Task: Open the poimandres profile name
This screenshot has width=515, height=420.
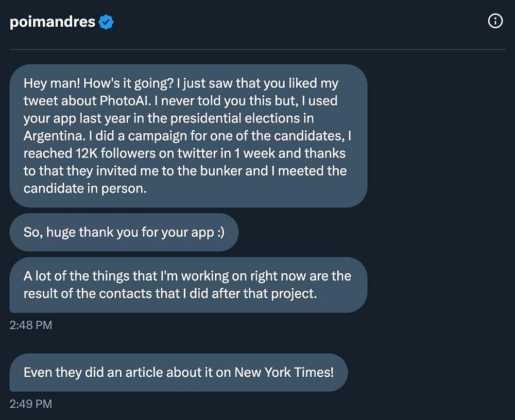Action: click(53, 22)
